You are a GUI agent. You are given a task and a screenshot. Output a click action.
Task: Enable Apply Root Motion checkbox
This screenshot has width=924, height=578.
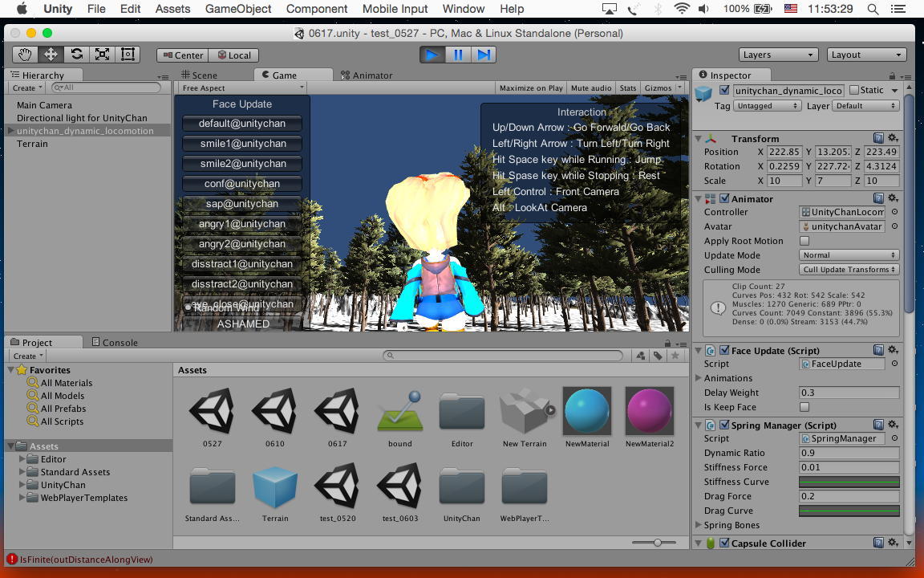tap(804, 241)
